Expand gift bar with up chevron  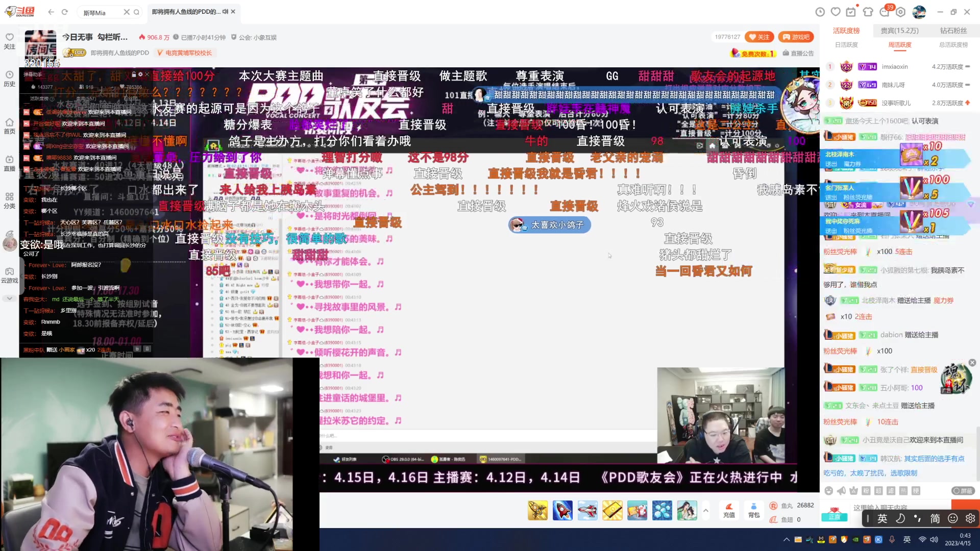click(706, 510)
